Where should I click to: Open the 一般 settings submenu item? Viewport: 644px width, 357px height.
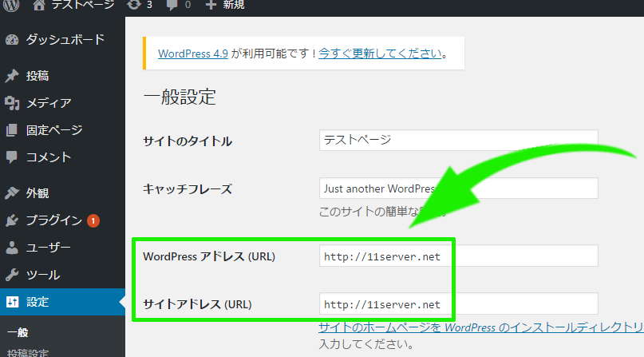point(18,332)
